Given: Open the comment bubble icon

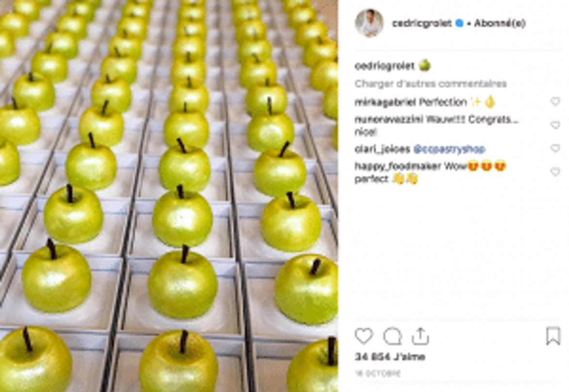Looking at the screenshot, I should (392, 336).
